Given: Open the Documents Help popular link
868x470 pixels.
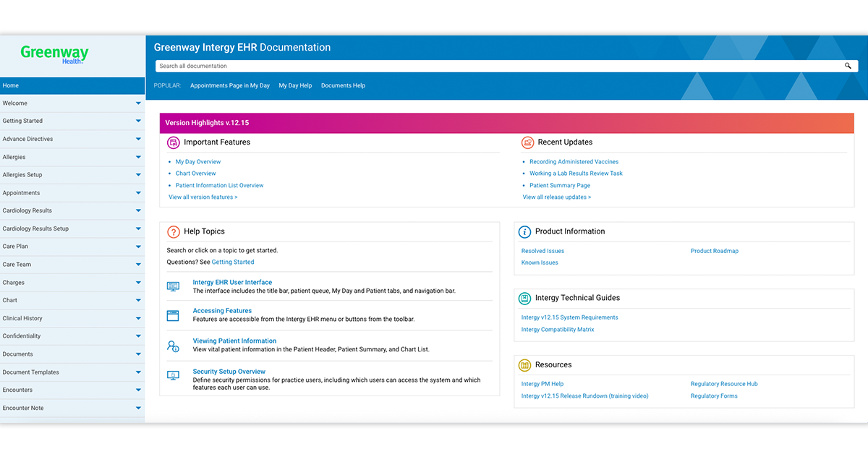Looking at the screenshot, I should (x=343, y=85).
